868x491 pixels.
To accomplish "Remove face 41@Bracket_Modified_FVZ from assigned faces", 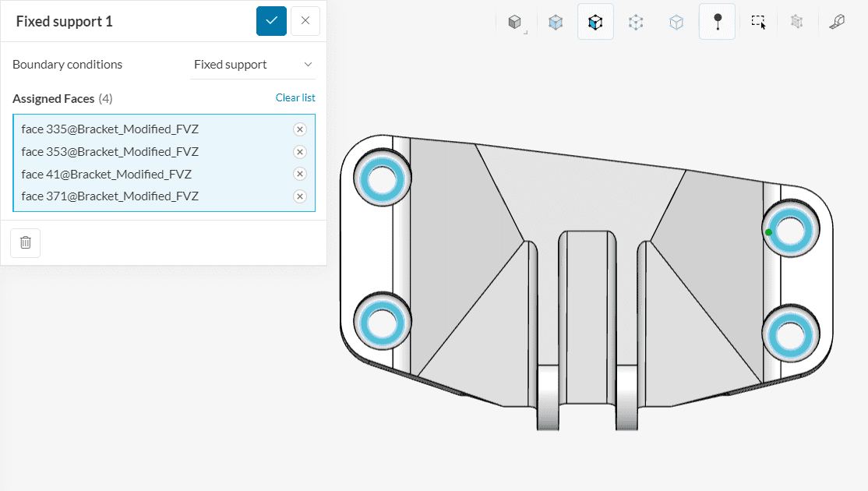I will (300, 174).
